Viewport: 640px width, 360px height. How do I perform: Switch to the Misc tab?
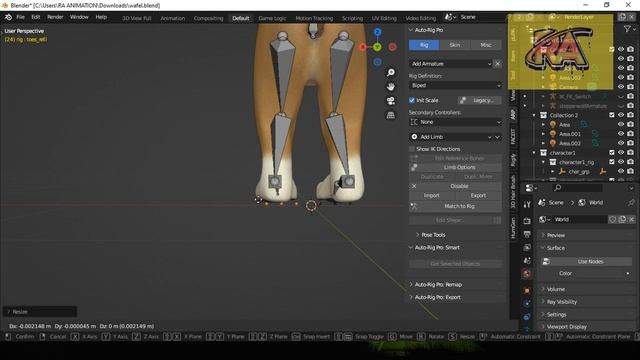click(x=486, y=45)
